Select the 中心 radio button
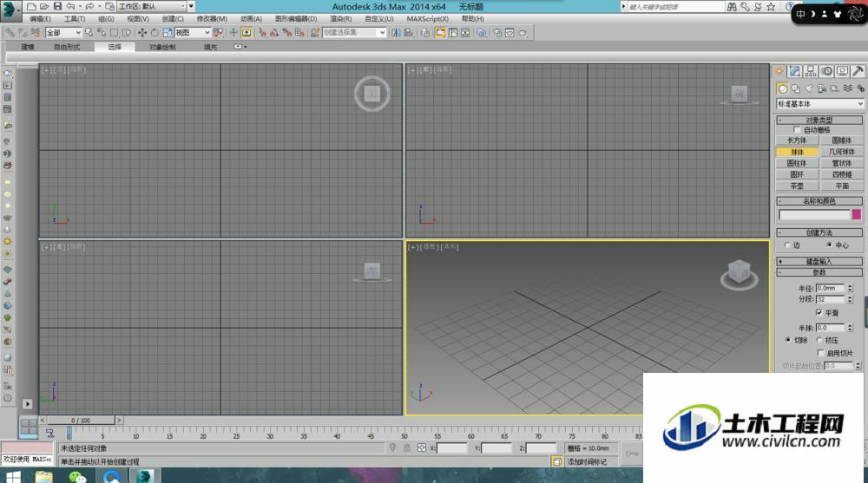The height and width of the screenshot is (483, 868). pos(829,245)
